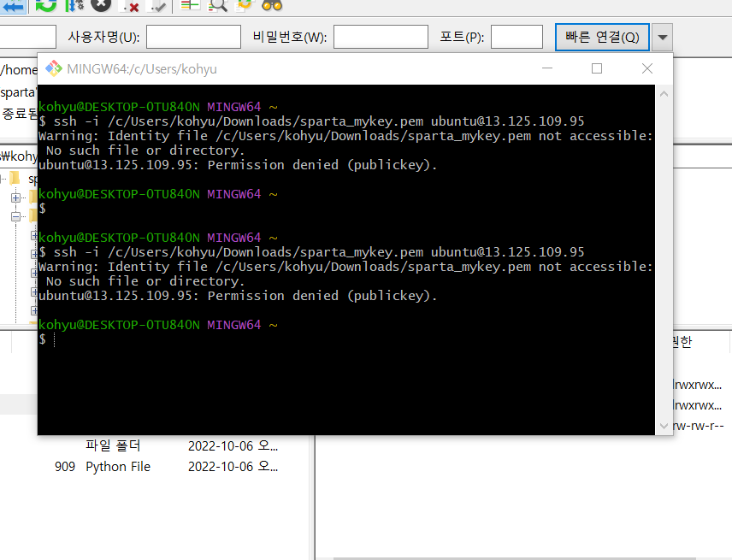This screenshot has width=732, height=560.
Task: Close the MINGW64 terminal window
Action: [x=647, y=68]
